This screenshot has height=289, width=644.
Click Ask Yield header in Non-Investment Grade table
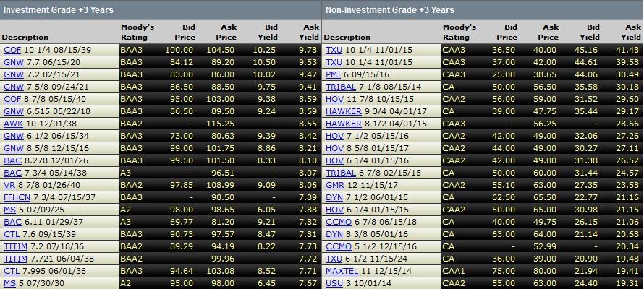(x=631, y=32)
